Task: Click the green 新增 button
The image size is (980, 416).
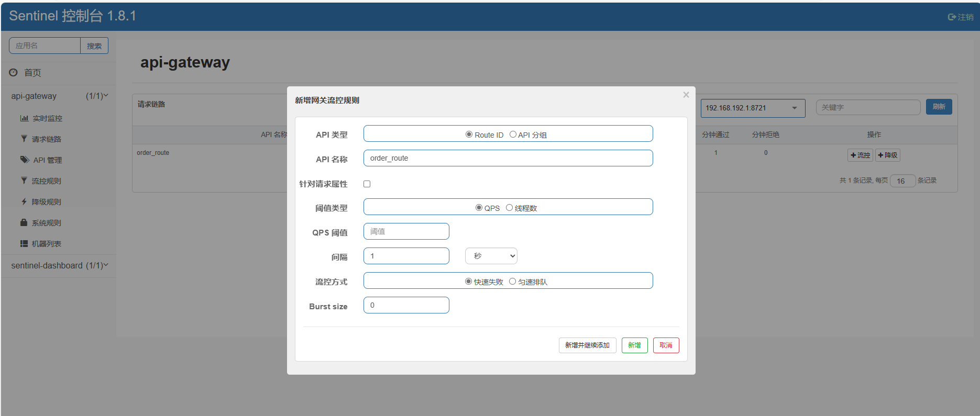Action: (634, 345)
